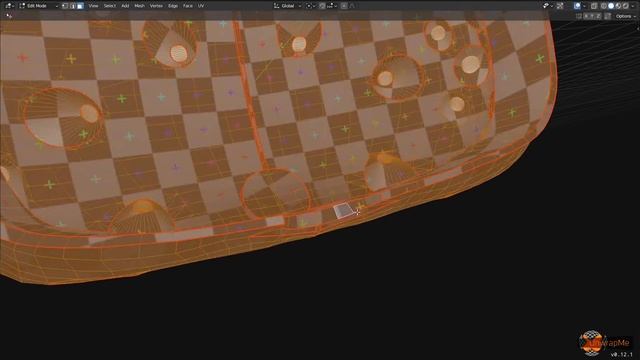Toggle auto merge vertices icon
The height and width of the screenshot is (360, 640).
click(607, 16)
